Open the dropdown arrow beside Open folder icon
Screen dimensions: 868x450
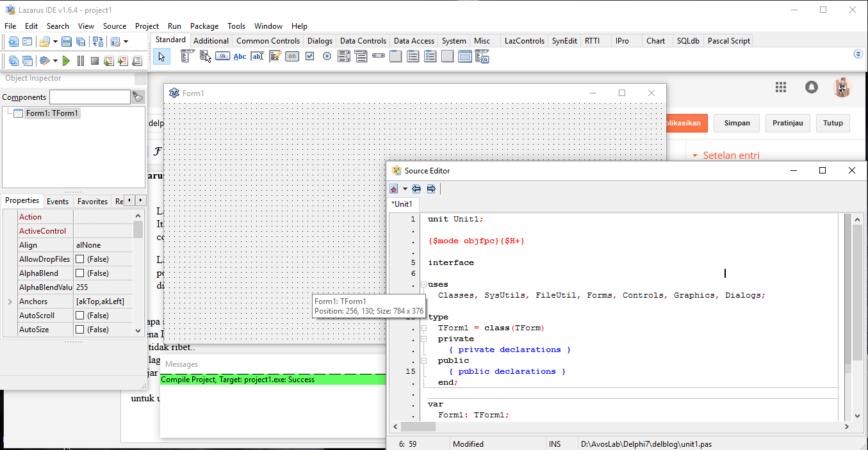(x=55, y=42)
